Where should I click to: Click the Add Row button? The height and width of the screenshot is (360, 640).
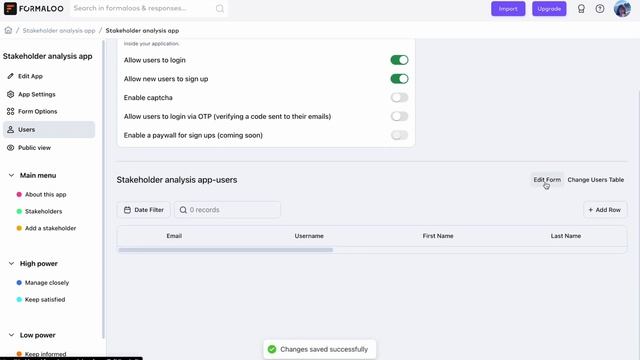[x=604, y=210]
